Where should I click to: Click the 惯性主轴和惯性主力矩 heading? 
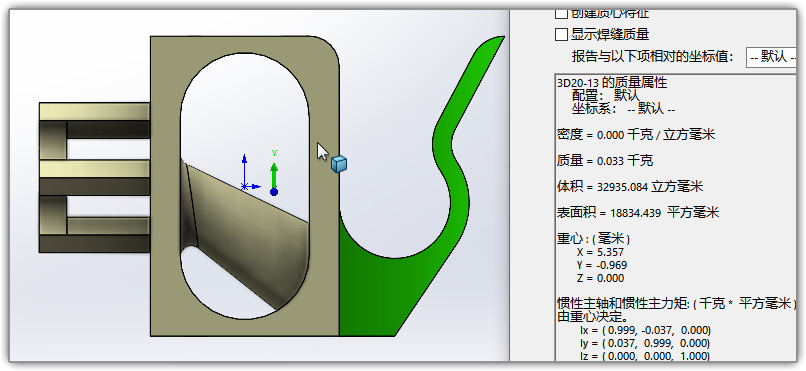pos(676,303)
